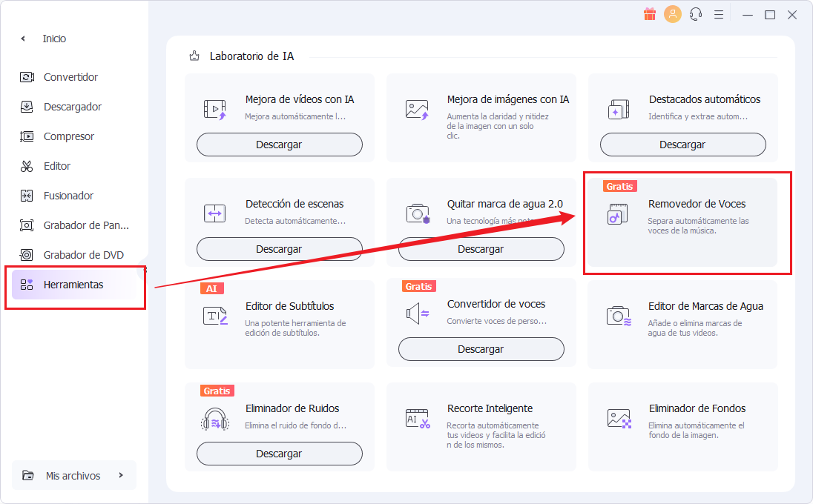This screenshot has width=813, height=504.
Task: Select the Herramientas sidebar item
Action: pos(73,285)
